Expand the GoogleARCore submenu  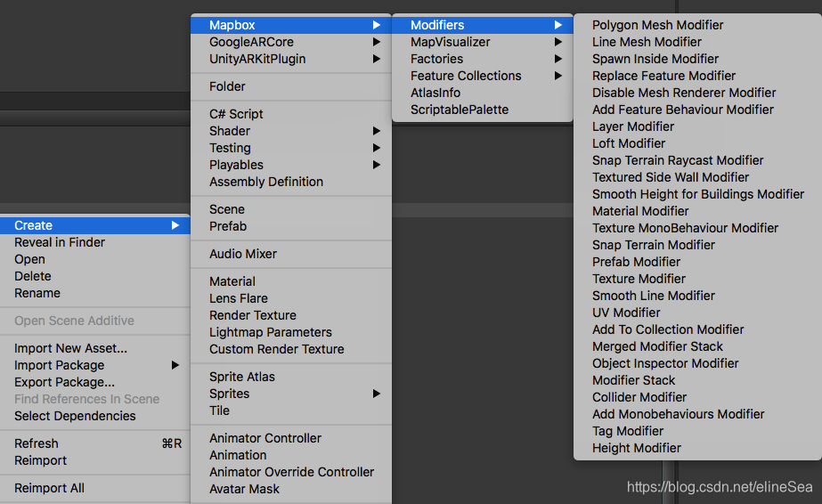click(291, 42)
